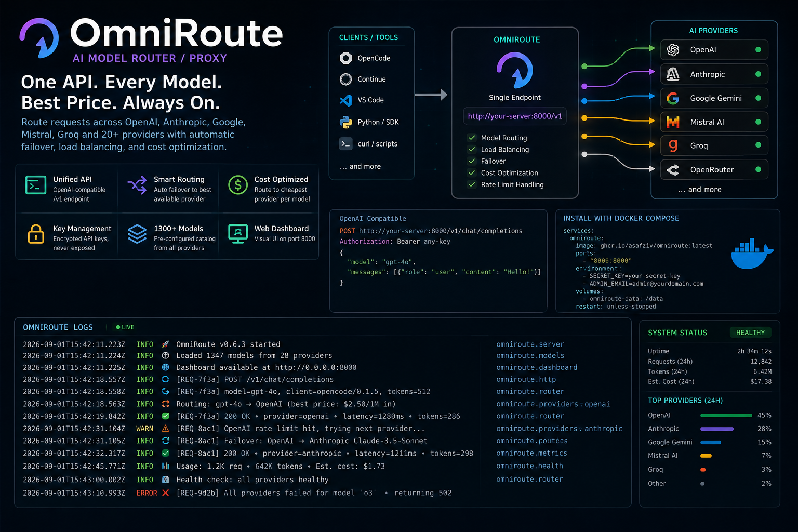Click the Cost Optimization checkmark
Viewport: 798px width, 532px height.
pos(472,173)
